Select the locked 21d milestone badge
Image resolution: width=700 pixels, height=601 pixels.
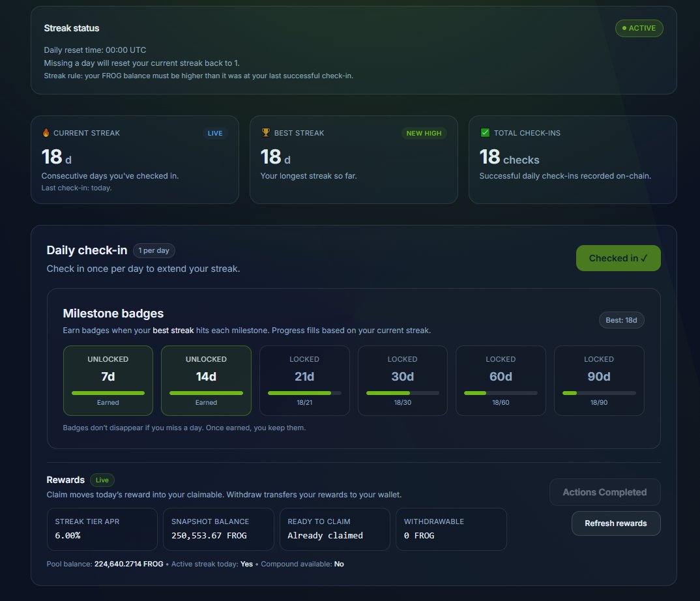pyautogui.click(x=304, y=381)
